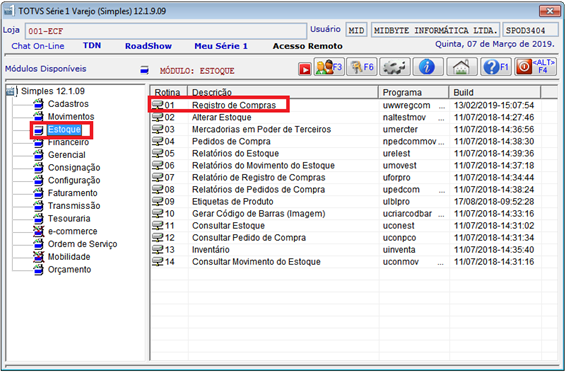Select Mercadorias em Poder de Terceiros row
The height and width of the screenshot is (373, 566).
[261, 129]
